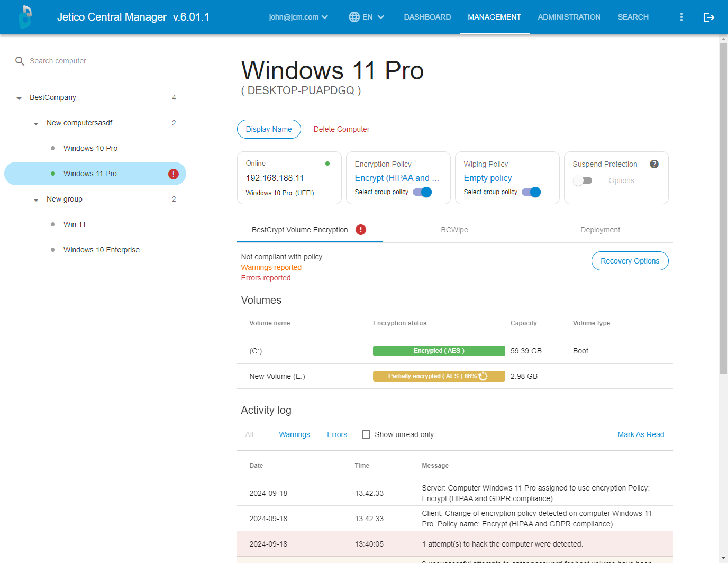Collapse BestCompany tree node
728x563 pixels.
pyautogui.click(x=19, y=98)
